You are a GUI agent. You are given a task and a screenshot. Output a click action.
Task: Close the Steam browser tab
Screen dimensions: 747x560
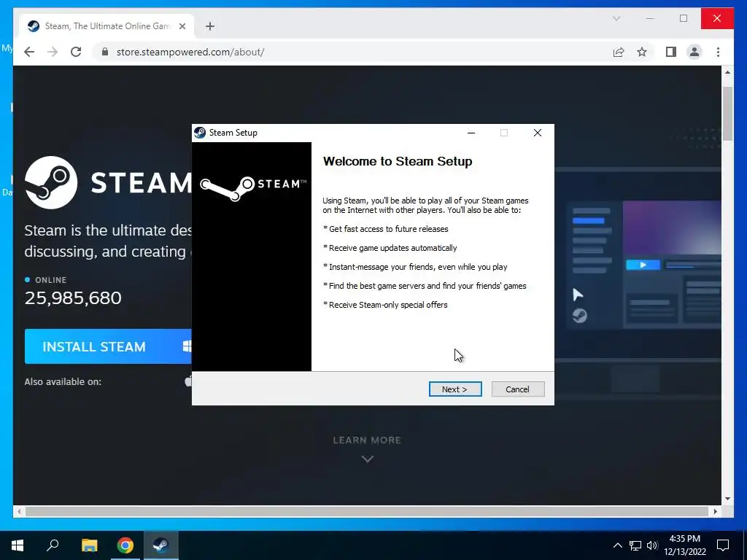tap(182, 26)
